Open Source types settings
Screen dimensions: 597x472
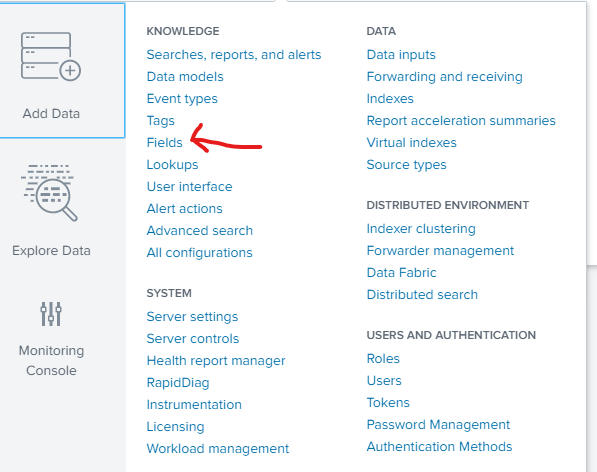pyautogui.click(x=406, y=165)
